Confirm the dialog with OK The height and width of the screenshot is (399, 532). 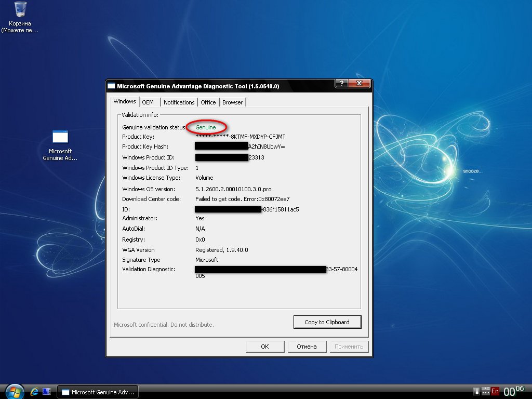(x=265, y=347)
